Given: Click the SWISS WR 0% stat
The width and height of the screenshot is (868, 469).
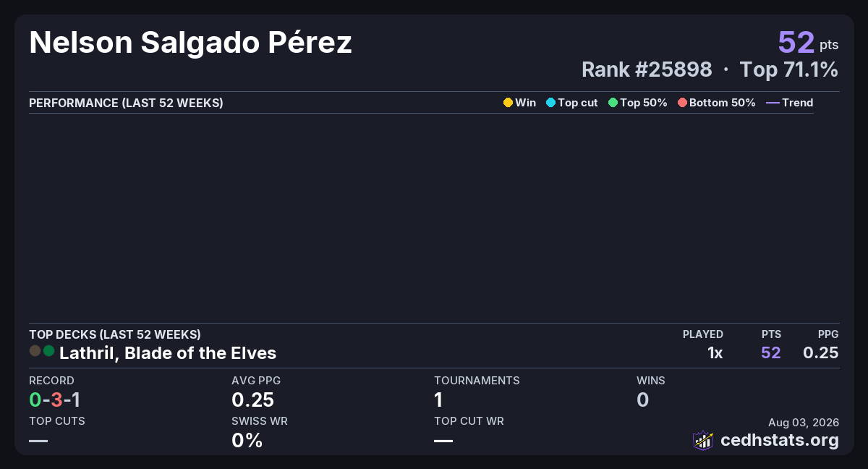Looking at the screenshot, I should [247, 440].
